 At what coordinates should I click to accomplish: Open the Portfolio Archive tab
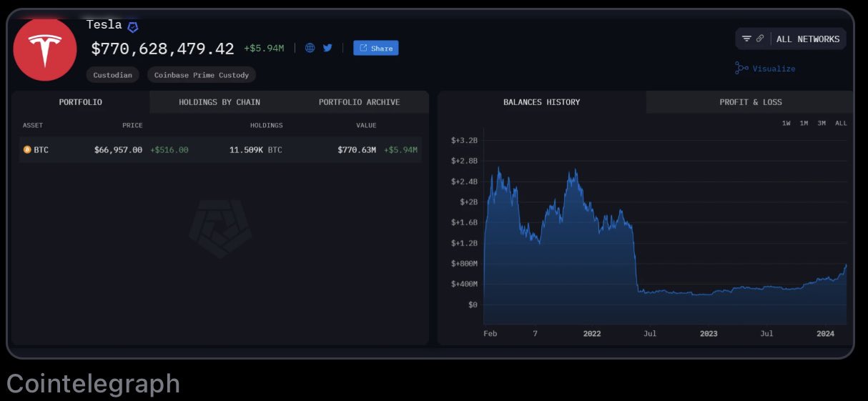pyautogui.click(x=359, y=102)
